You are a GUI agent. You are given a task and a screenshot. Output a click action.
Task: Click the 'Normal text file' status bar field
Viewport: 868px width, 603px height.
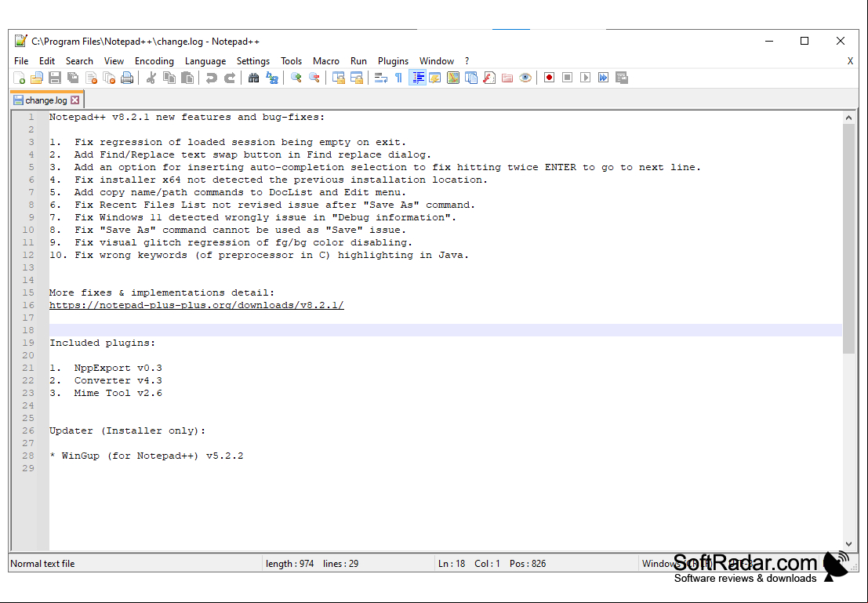[x=42, y=564]
